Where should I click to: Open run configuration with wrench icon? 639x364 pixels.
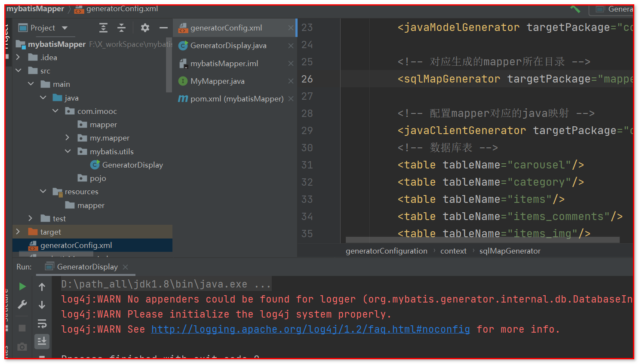(22, 305)
